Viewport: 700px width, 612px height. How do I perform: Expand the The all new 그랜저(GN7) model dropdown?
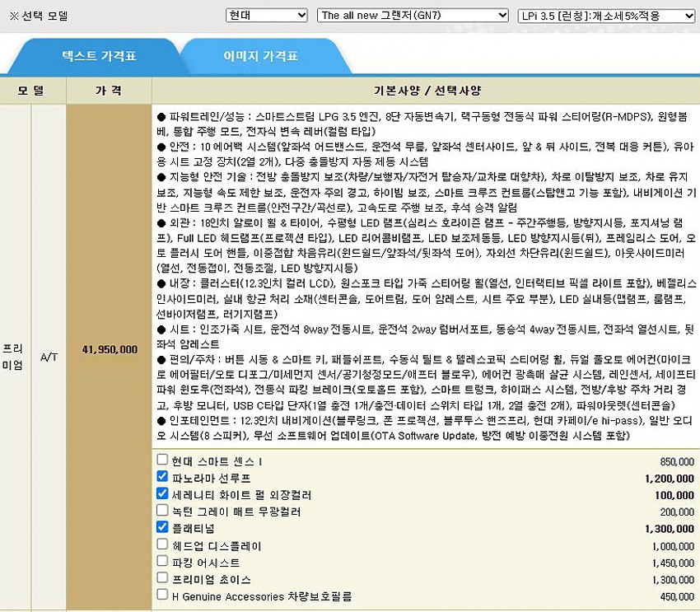[413, 16]
